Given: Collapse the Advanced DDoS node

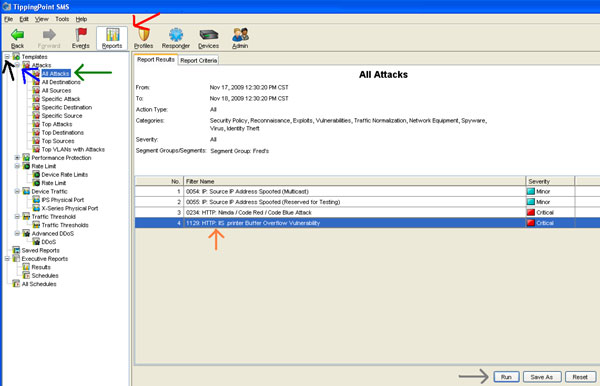Looking at the screenshot, I should click(x=17, y=233).
